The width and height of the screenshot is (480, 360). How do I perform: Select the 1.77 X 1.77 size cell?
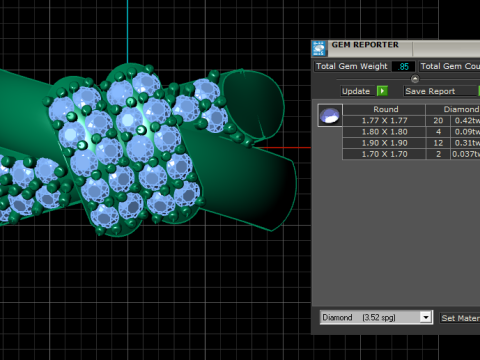(384, 121)
